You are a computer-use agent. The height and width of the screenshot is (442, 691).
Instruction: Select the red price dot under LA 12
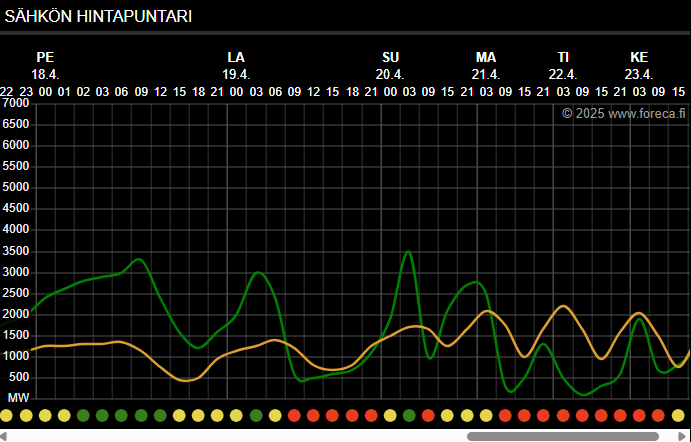(313, 414)
